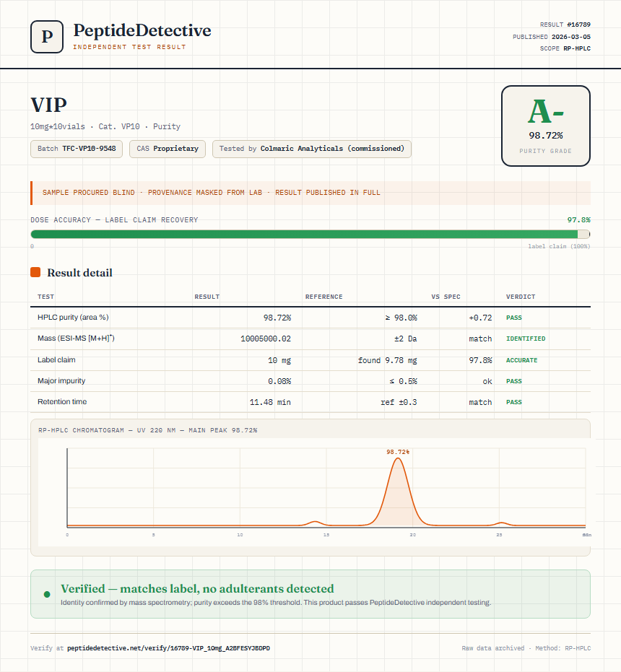Click the found 9.78 mg reference value
This screenshot has height=672, width=621.
point(387,360)
